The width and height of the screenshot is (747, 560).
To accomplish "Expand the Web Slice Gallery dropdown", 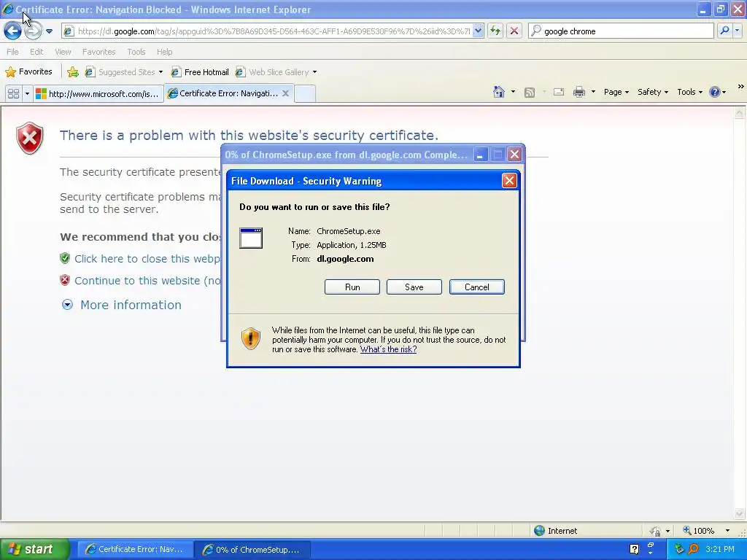I will 314,72.
